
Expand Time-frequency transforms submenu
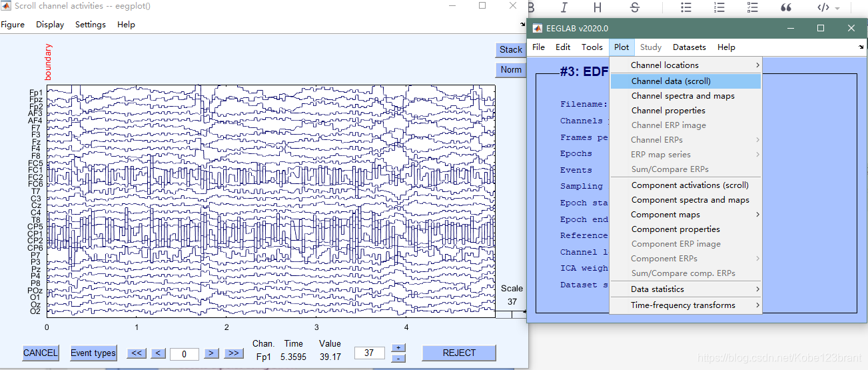point(685,305)
